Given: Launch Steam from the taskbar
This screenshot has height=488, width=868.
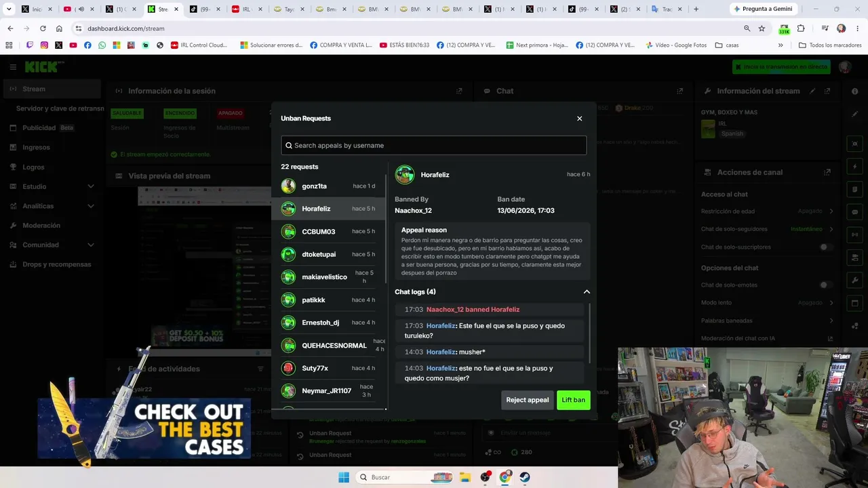Looking at the screenshot, I should pos(525,477).
